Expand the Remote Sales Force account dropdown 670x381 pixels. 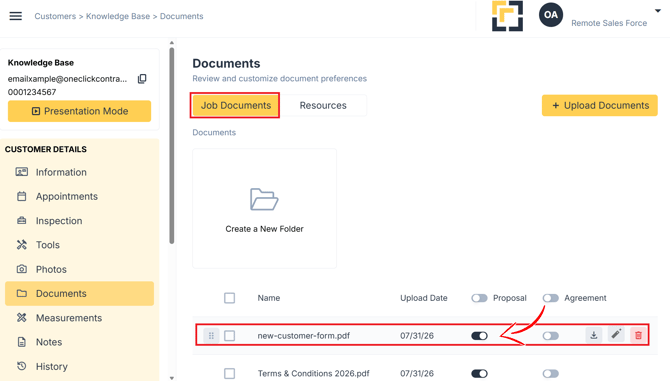click(x=658, y=11)
